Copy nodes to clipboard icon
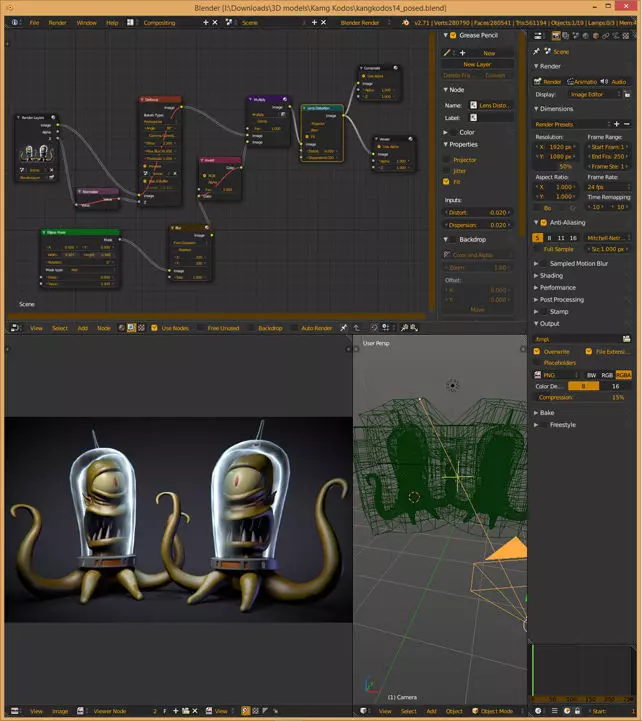 pyautogui.click(x=404, y=328)
